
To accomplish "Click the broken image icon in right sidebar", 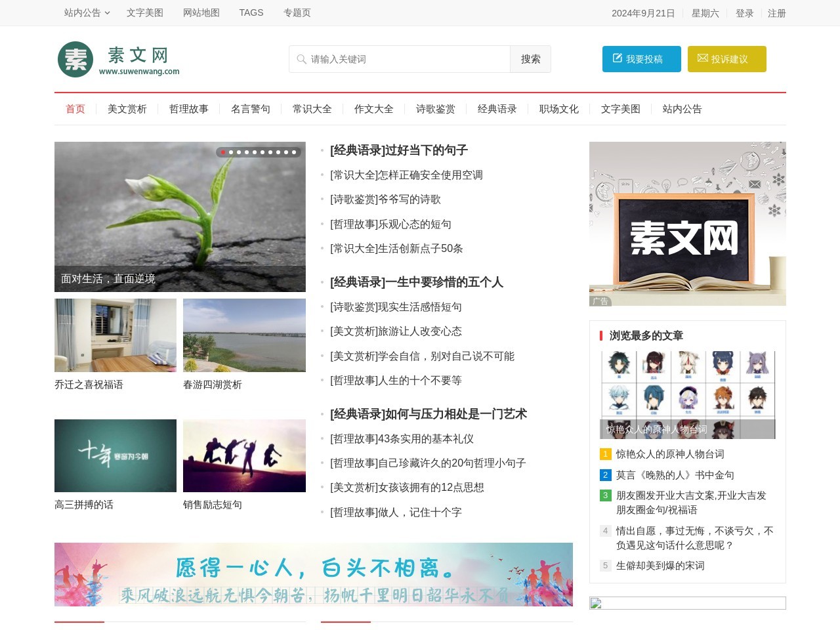I will coord(596,602).
